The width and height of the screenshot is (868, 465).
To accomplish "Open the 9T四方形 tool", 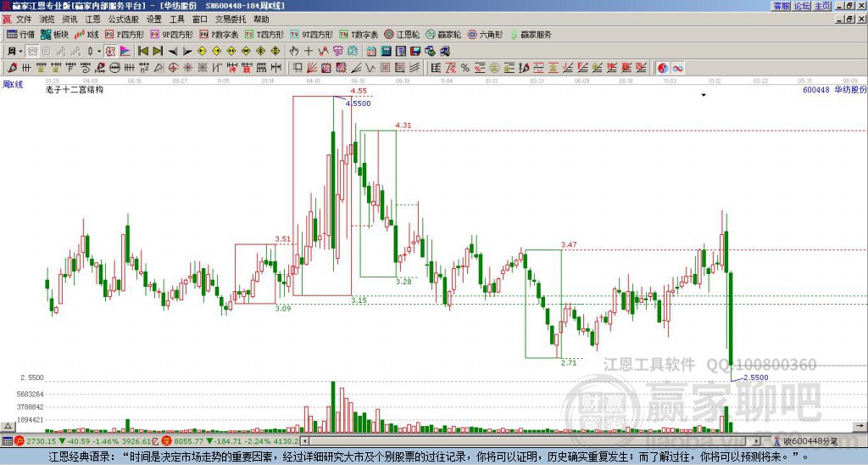I will 311,34.
